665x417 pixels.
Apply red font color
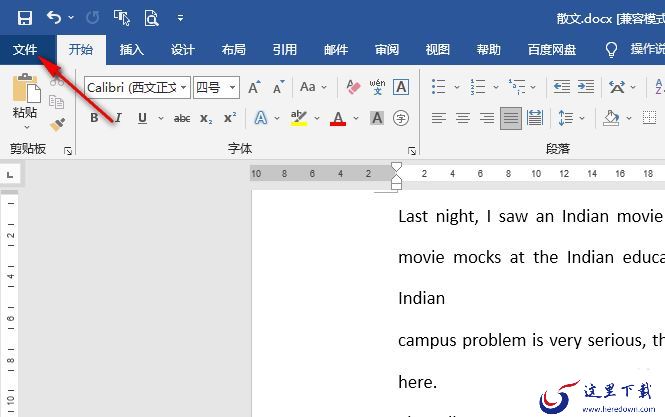tap(338, 118)
